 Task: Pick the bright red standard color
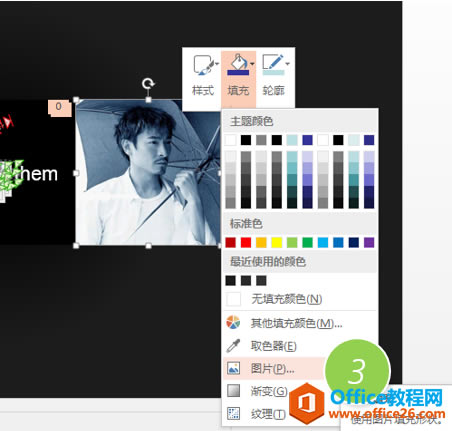pyautogui.click(x=246, y=242)
